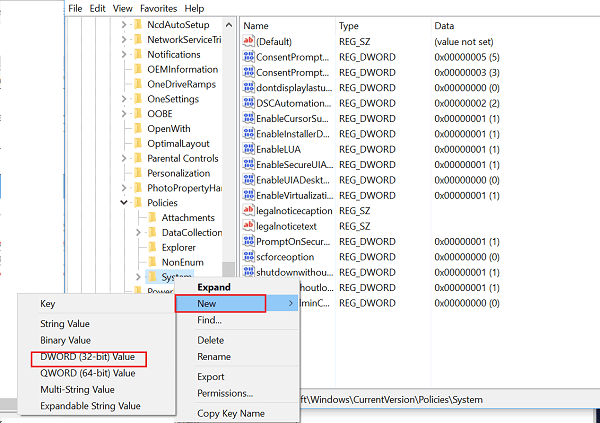Choose String Value from New submenu
The height and width of the screenshot is (423, 600).
point(65,323)
